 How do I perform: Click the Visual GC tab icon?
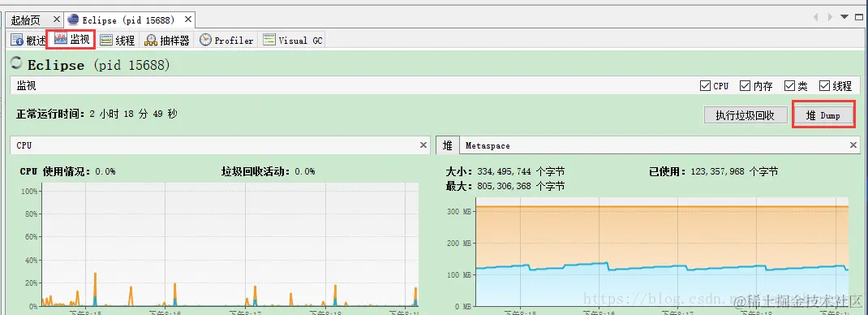[x=269, y=40]
